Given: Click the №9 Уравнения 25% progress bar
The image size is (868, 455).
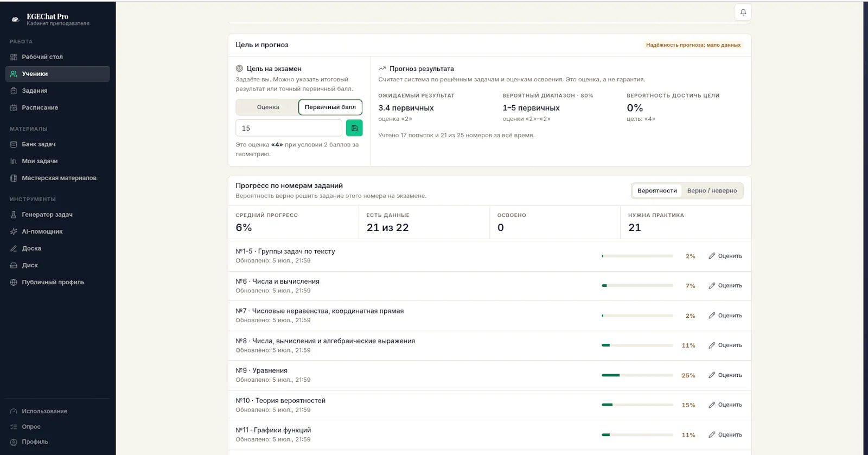Looking at the screenshot, I should coord(637,375).
